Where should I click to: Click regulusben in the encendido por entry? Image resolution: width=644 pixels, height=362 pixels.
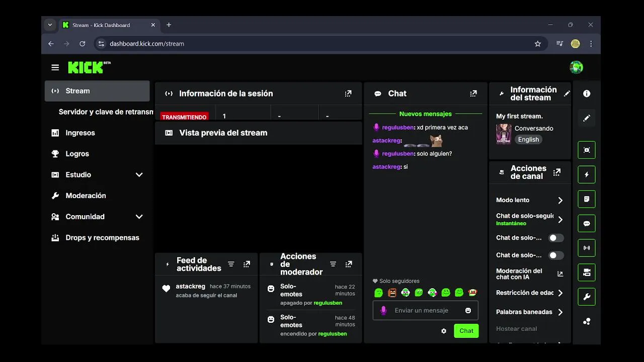point(333,334)
